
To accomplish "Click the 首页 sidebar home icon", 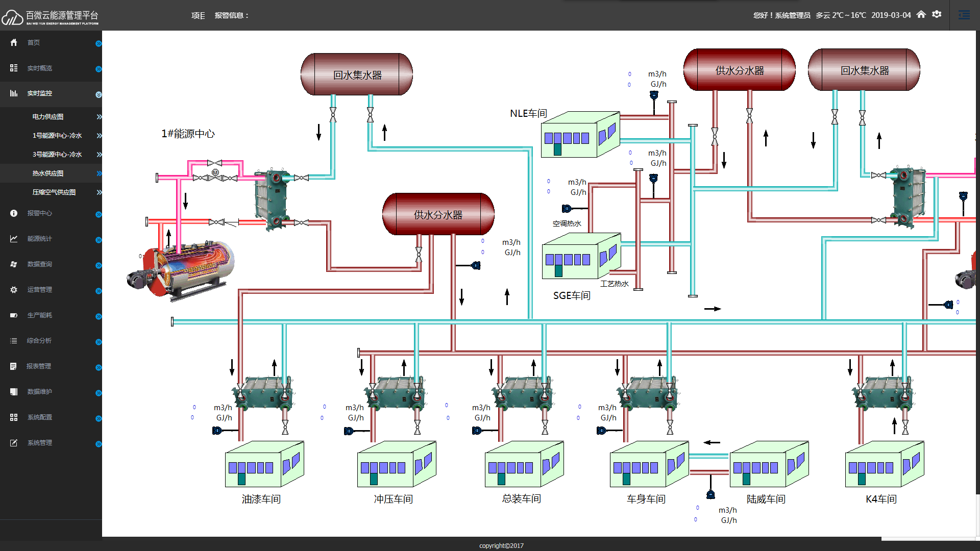I will [14, 43].
